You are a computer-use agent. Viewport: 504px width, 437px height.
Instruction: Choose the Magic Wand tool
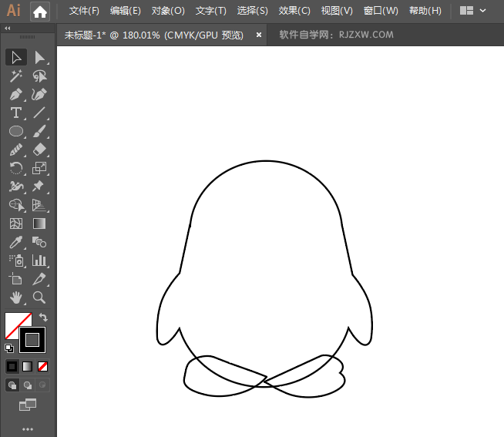point(15,76)
